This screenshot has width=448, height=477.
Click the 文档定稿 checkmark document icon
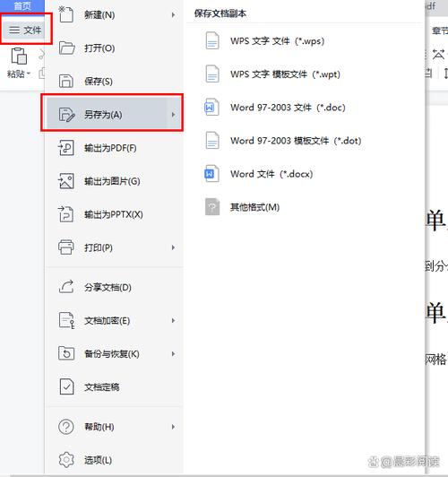click(x=66, y=386)
